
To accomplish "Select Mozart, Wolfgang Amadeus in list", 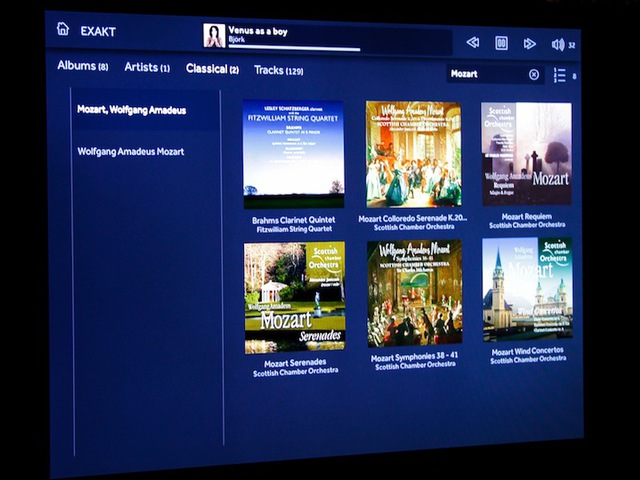I will [145, 110].
